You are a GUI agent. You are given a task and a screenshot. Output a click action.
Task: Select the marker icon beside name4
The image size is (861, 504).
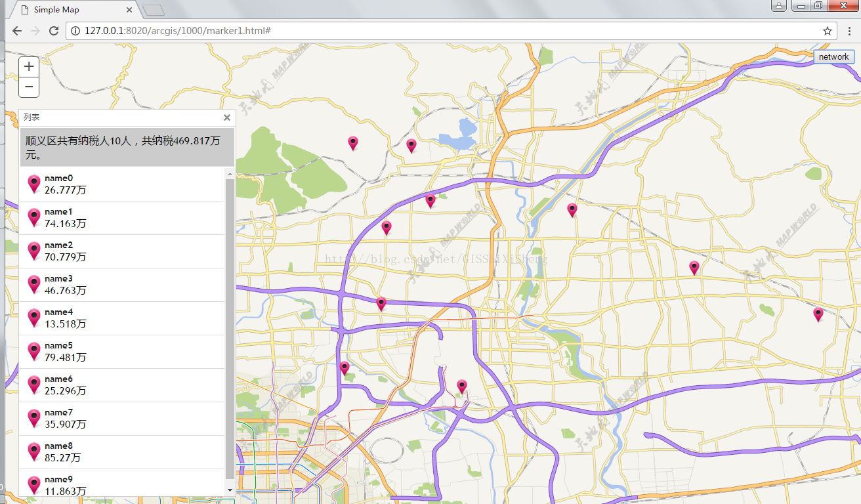(x=34, y=318)
